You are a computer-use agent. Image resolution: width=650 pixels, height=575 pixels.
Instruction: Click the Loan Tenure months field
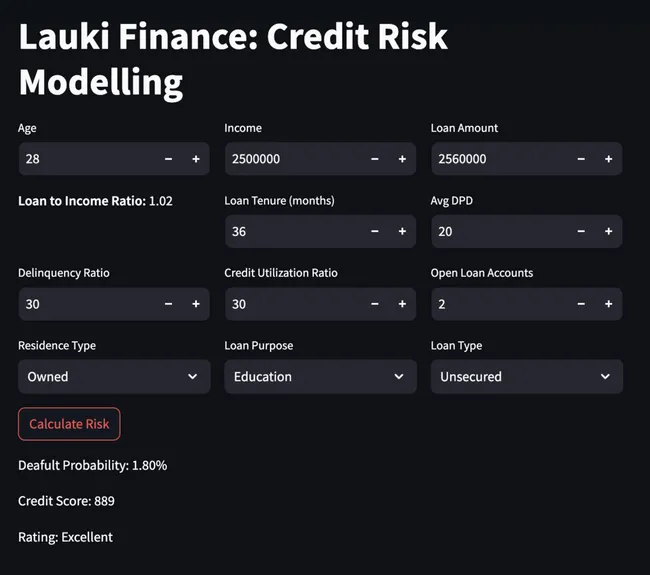tap(292, 231)
